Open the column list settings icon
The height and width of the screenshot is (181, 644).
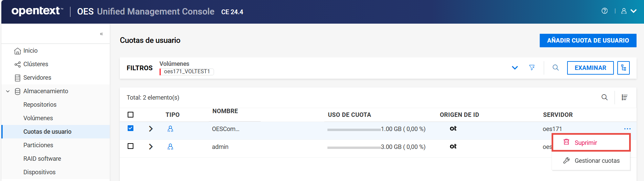pos(624,98)
